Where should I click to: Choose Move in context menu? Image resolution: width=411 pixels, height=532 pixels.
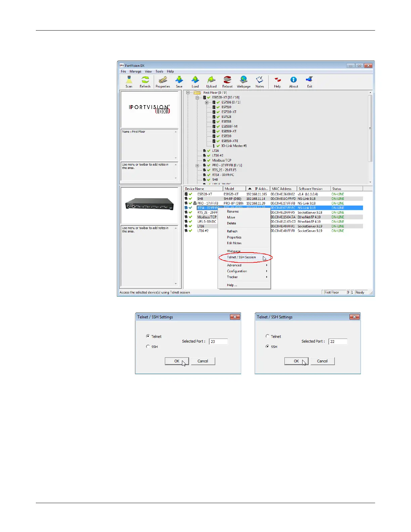[231, 217]
